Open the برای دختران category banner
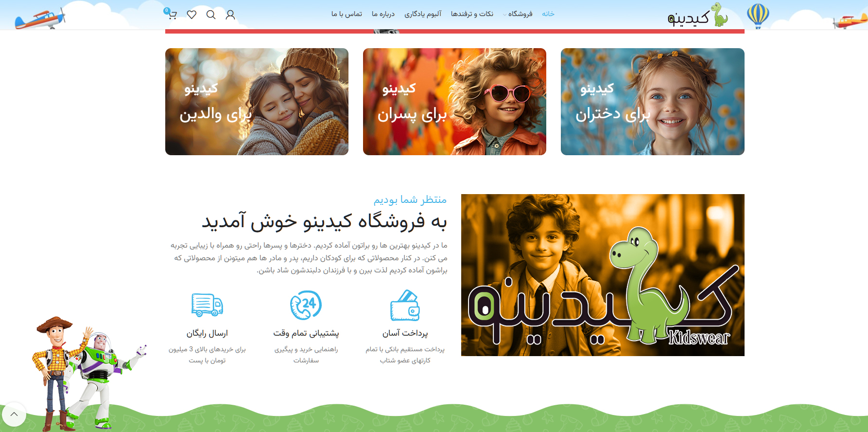Screen dimensions: 868x432 [652, 102]
